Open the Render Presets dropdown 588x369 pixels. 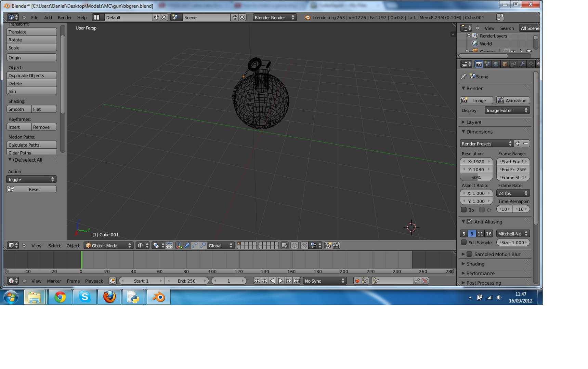(x=486, y=143)
